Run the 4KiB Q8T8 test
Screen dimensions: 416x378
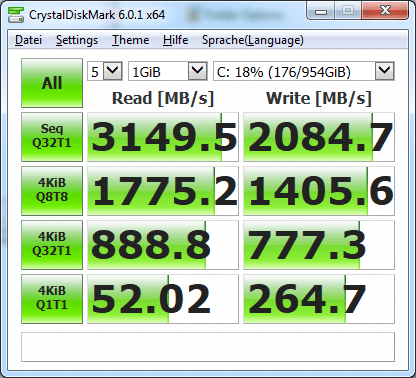52,191
